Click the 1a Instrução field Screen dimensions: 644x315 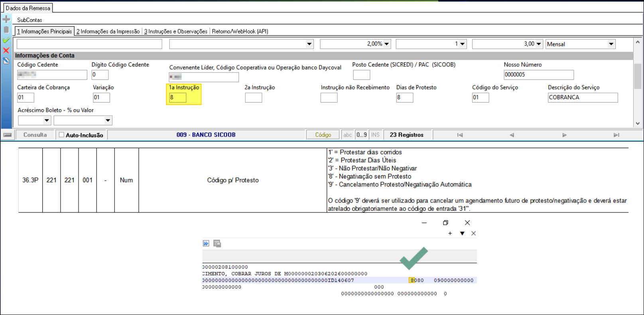(177, 97)
